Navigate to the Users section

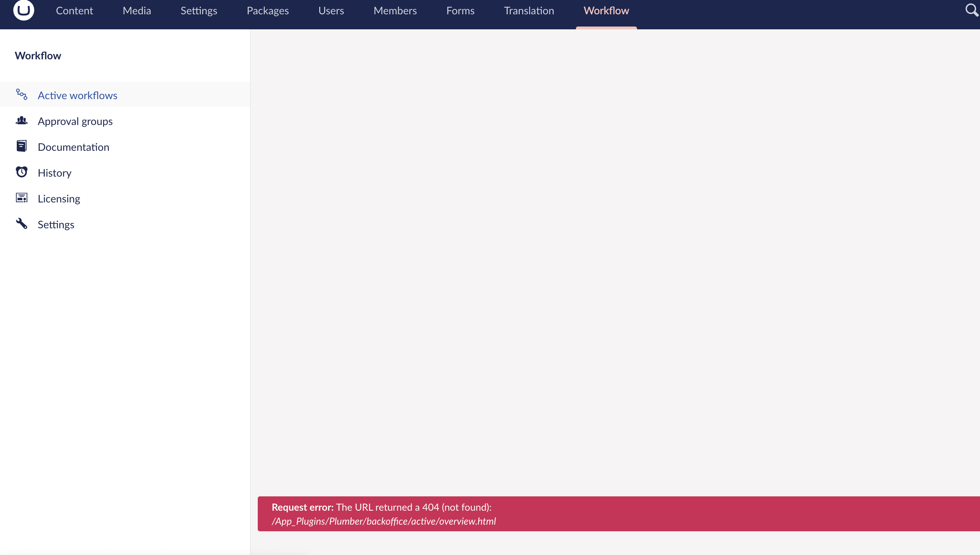(x=331, y=11)
